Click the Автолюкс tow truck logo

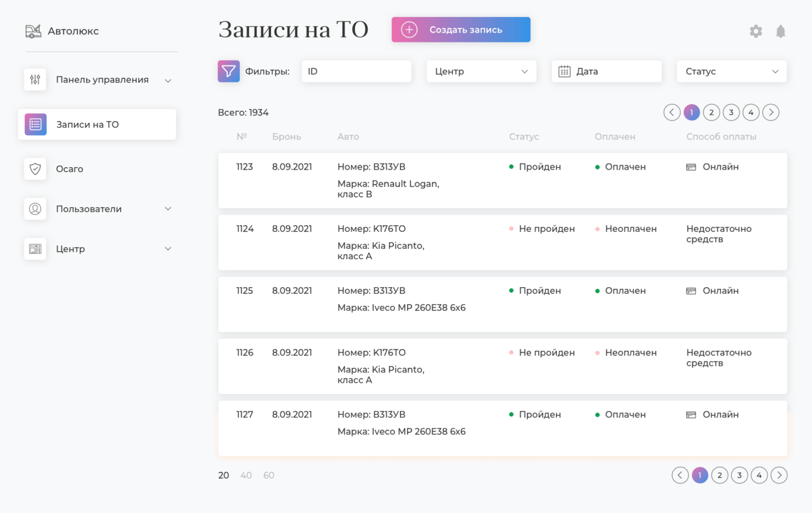[33, 31]
